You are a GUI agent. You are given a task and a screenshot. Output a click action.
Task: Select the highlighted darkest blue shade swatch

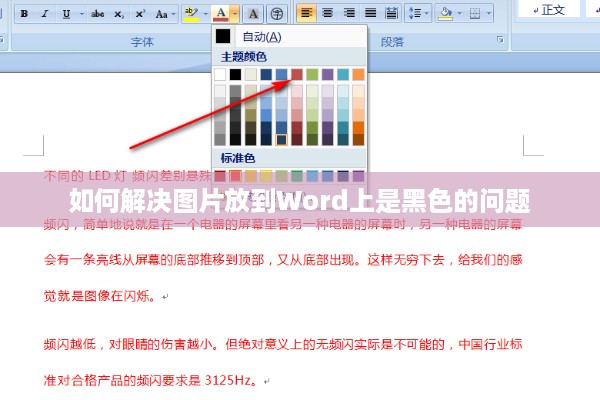point(281,139)
